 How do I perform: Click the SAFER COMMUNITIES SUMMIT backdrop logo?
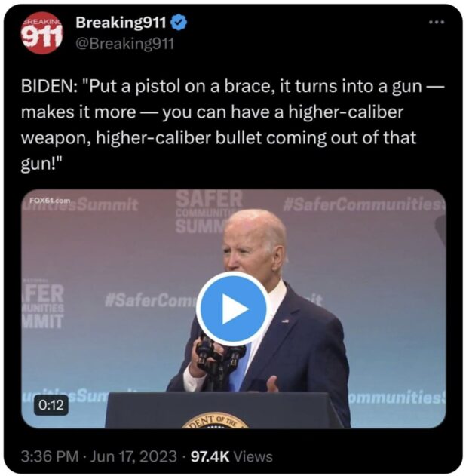click(207, 212)
